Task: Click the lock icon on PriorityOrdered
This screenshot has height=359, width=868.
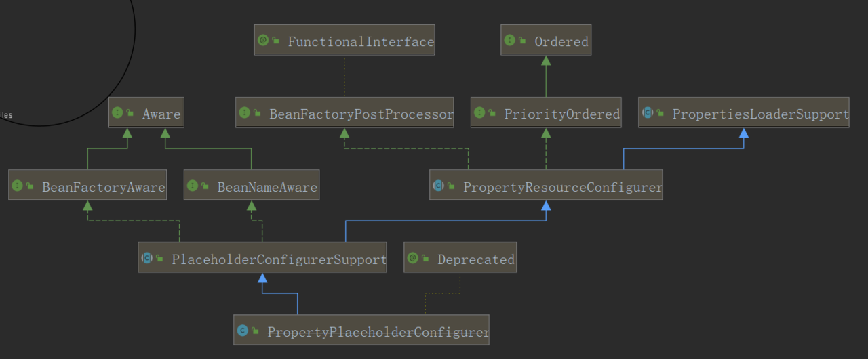Action: point(492,113)
